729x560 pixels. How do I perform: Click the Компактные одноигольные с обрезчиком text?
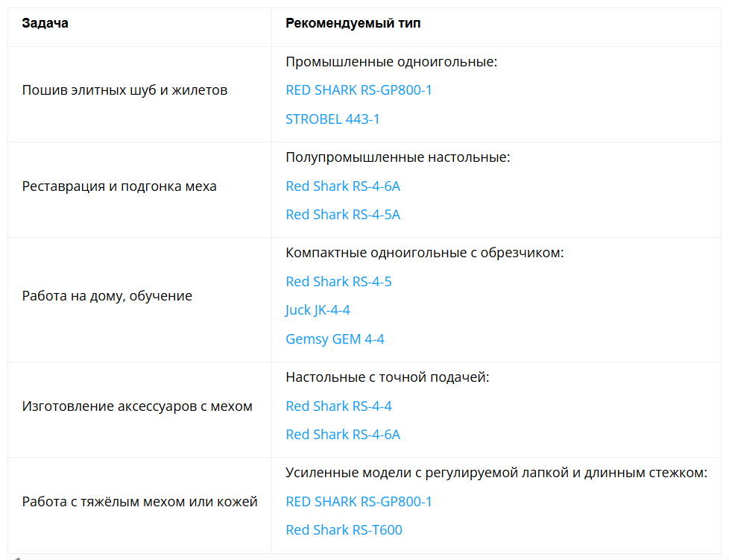pos(425,253)
